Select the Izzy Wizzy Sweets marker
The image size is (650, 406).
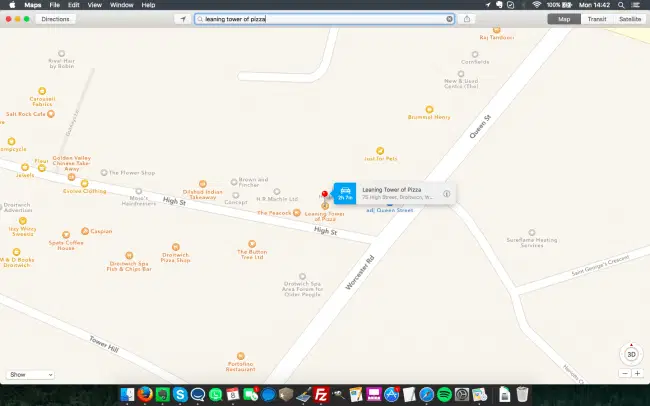coord(23,221)
